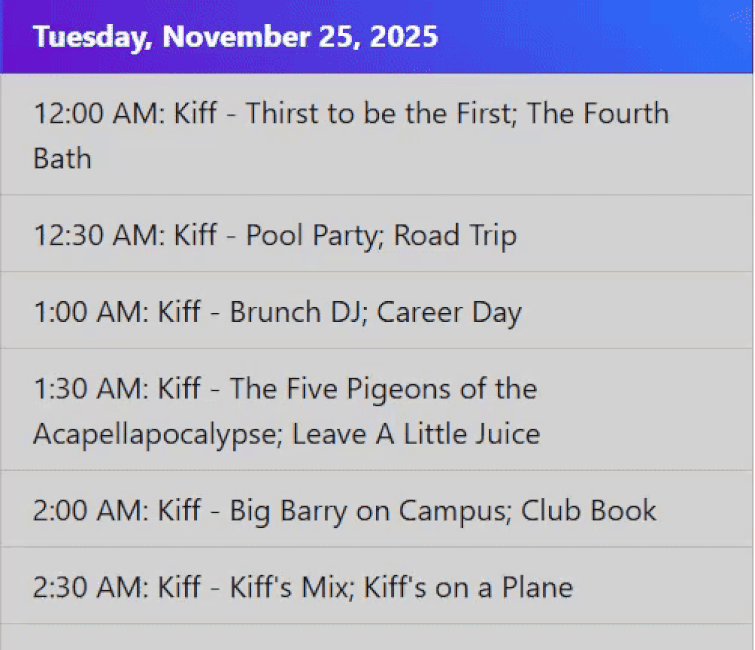Click "The Fourth Bath" episode text
The height and width of the screenshot is (650, 755).
click(62, 158)
